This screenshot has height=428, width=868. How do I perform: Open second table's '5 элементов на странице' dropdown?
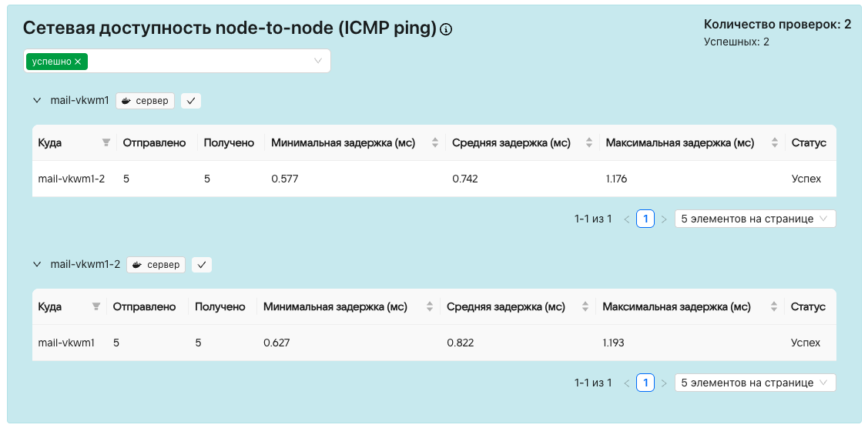pos(755,383)
